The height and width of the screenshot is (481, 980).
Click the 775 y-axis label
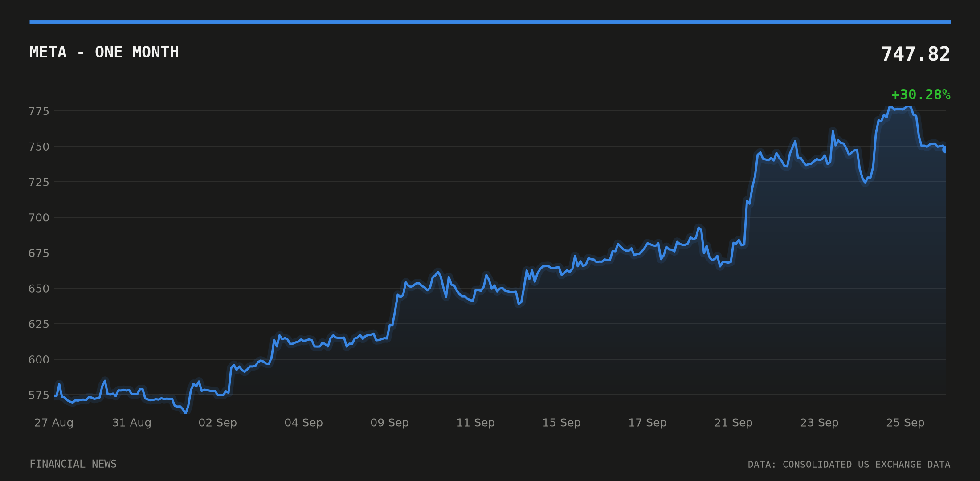(39, 111)
